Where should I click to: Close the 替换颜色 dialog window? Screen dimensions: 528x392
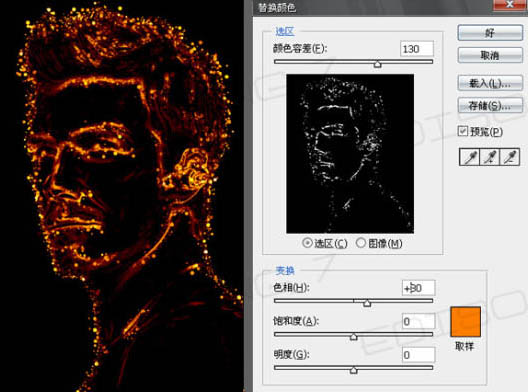pyautogui.click(x=510, y=4)
